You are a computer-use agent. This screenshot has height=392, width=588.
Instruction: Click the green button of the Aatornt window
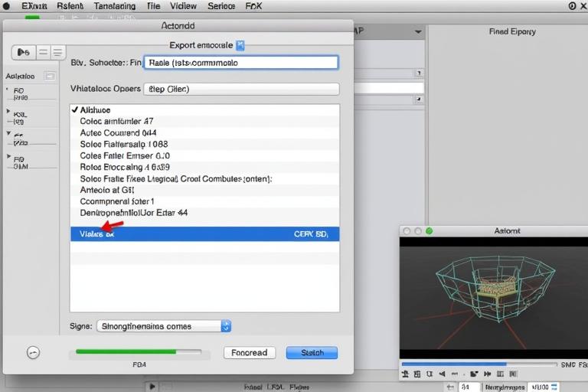(x=429, y=231)
